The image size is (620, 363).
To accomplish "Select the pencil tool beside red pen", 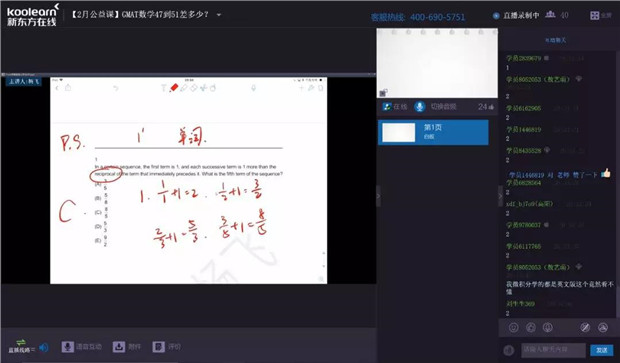I will point(184,88).
